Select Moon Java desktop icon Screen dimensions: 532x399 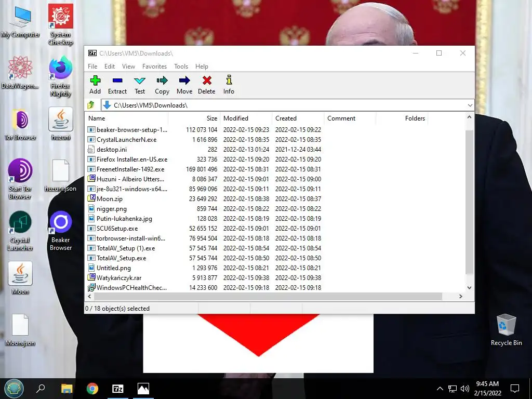point(20,278)
